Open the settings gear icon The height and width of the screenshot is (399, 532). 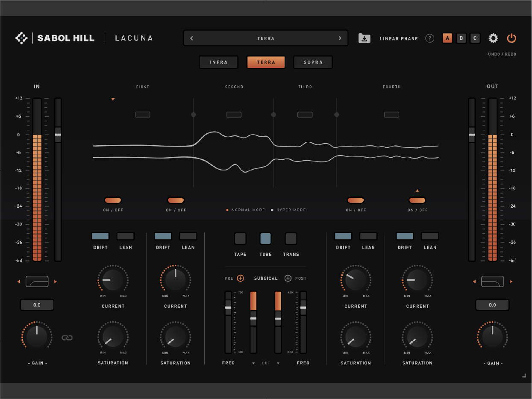[494, 38]
